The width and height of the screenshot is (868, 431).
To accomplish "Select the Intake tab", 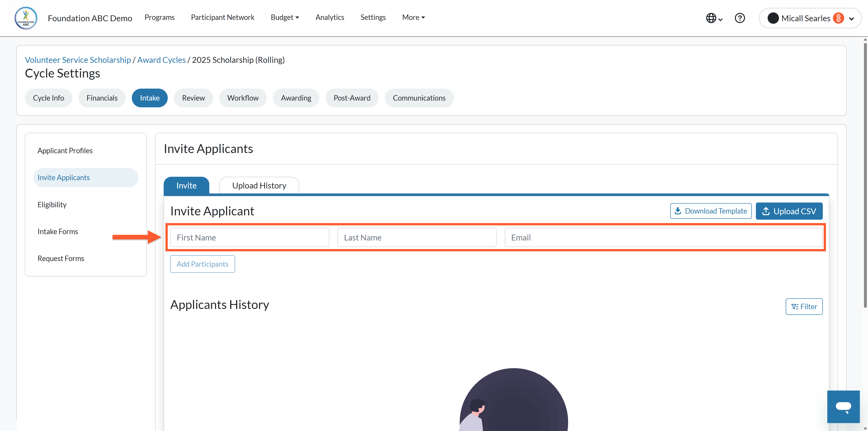I will pyautogui.click(x=150, y=98).
